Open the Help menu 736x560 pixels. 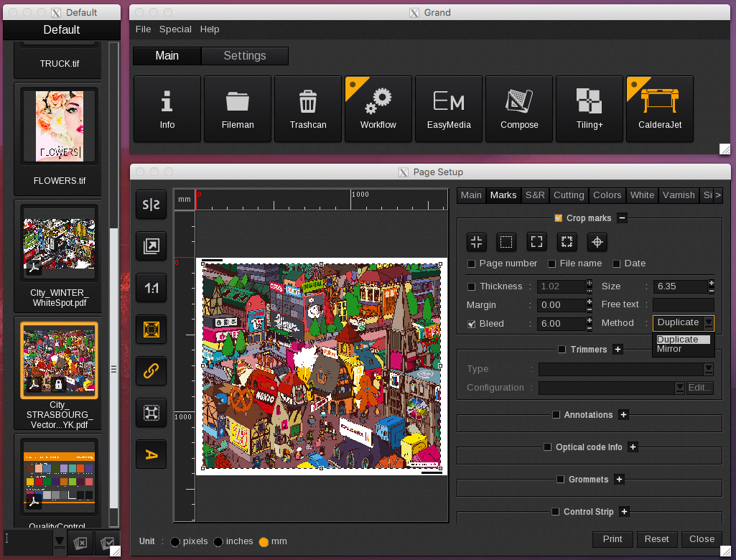pos(210,29)
